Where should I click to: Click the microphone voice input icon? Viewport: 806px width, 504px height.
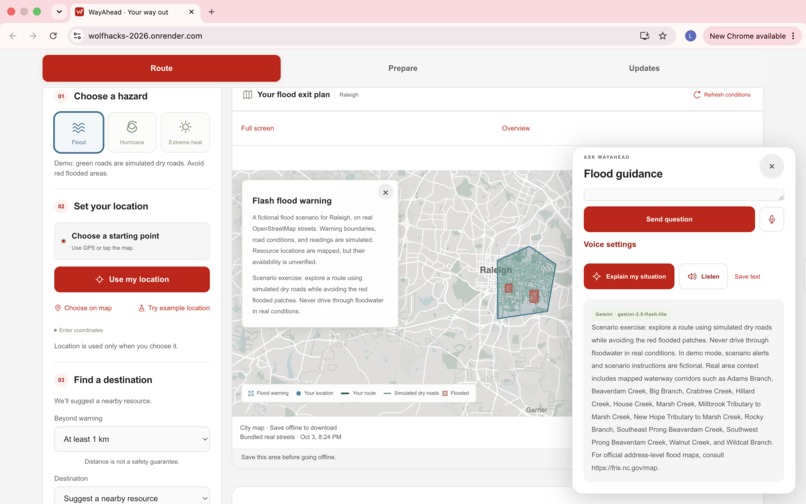pos(772,219)
